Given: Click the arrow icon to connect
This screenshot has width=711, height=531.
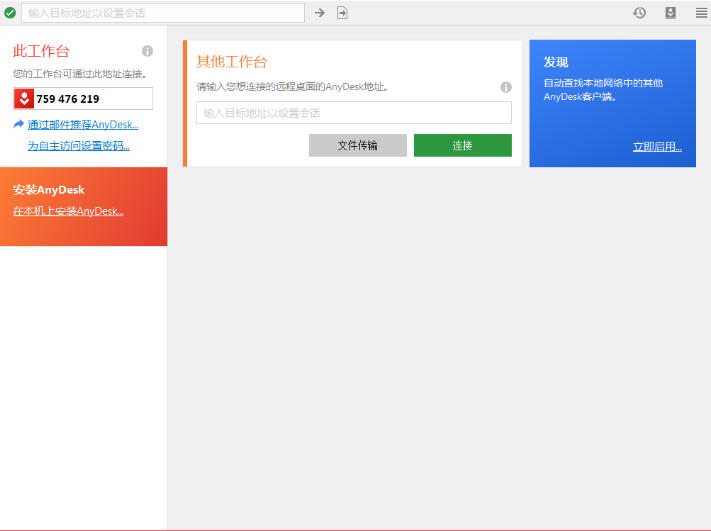Looking at the screenshot, I should pos(320,13).
